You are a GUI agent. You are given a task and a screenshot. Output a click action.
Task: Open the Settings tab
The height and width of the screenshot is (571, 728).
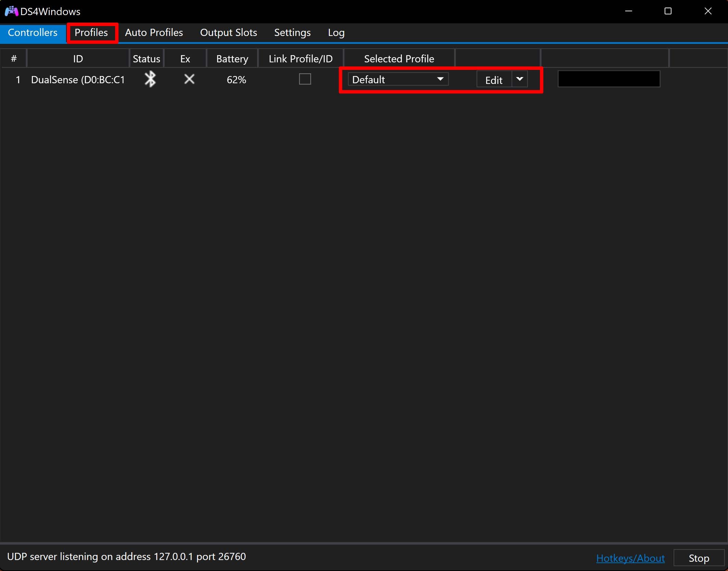coord(292,33)
